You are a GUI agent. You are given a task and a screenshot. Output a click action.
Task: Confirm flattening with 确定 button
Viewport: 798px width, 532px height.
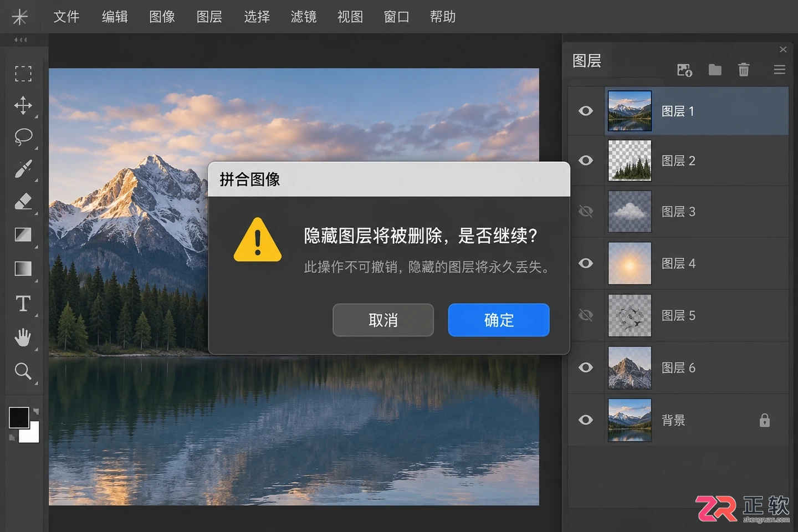point(499,320)
